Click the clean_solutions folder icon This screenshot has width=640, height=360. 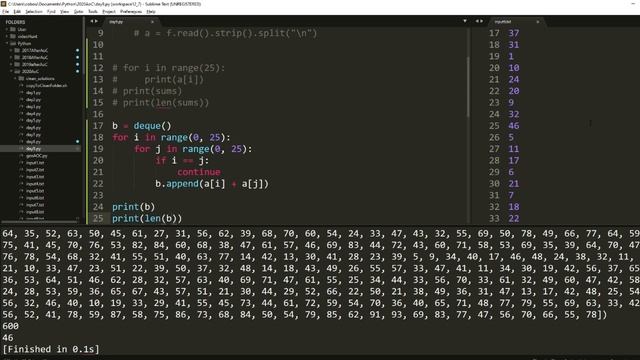21,78
